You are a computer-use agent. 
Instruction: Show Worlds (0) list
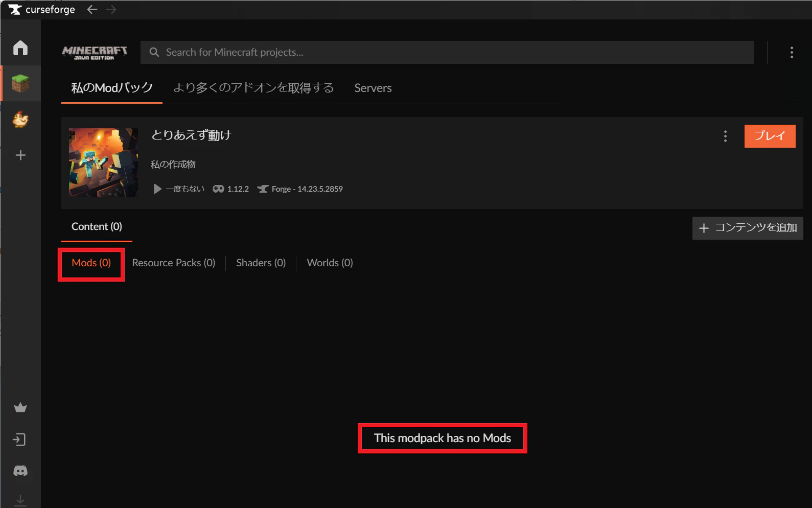[330, 263]
